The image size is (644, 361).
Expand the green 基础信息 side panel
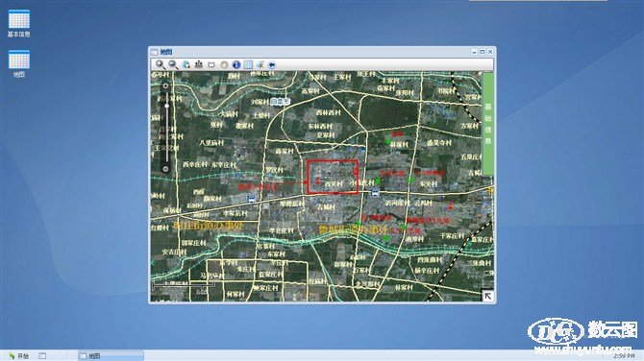(x=488, y=124)
